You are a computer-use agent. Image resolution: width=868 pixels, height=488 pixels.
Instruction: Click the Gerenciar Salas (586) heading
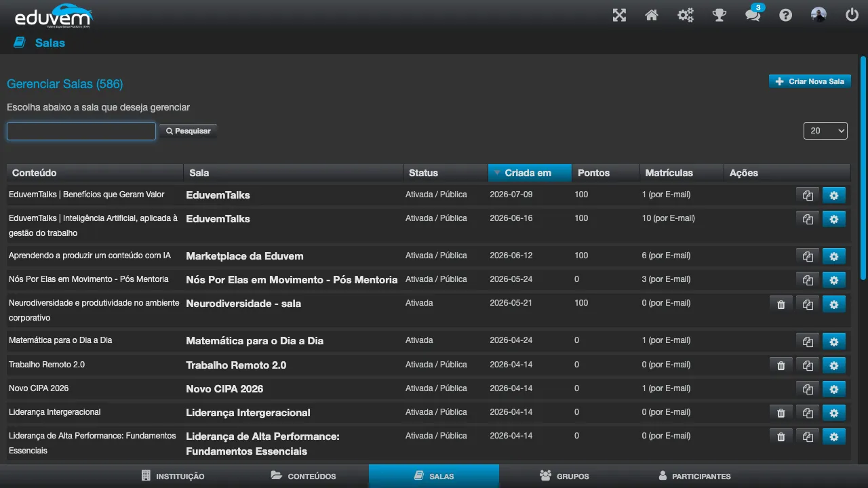pyautogui.click(x=65, y=84)
